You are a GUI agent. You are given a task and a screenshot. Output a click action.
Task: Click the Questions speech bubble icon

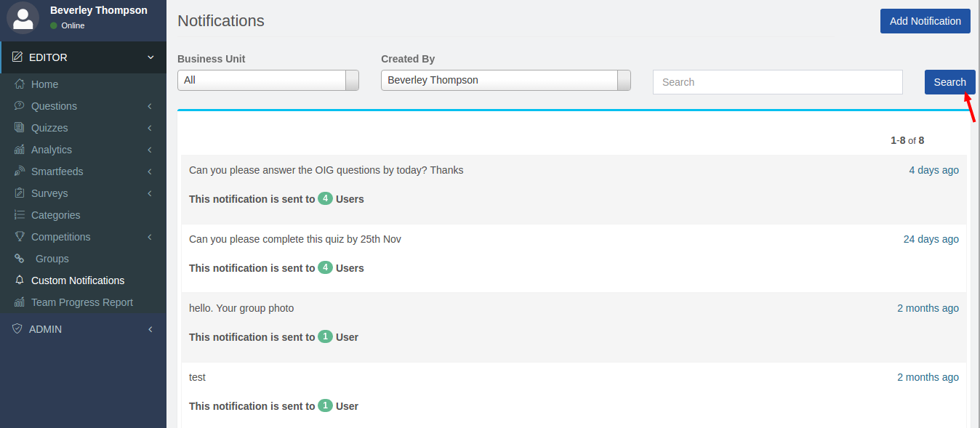pyautogui.click(x=20, y=106)
